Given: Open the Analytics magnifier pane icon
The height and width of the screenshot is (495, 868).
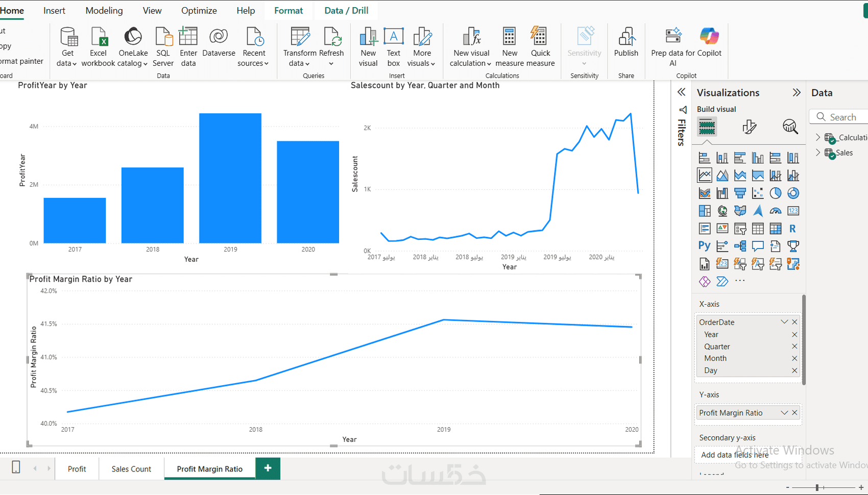Looking at the screenshot, I should pyautogui.click(x=790, y=127).
